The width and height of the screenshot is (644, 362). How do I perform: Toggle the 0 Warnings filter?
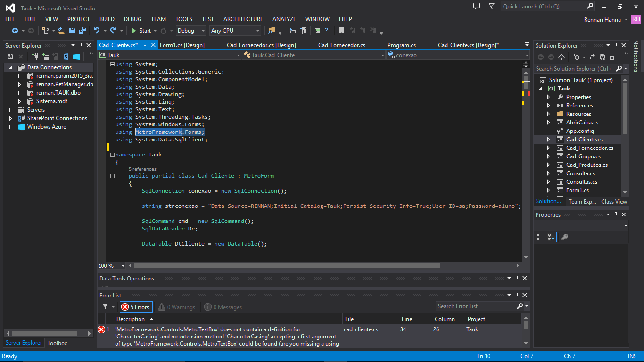click(x=176, y=307)
